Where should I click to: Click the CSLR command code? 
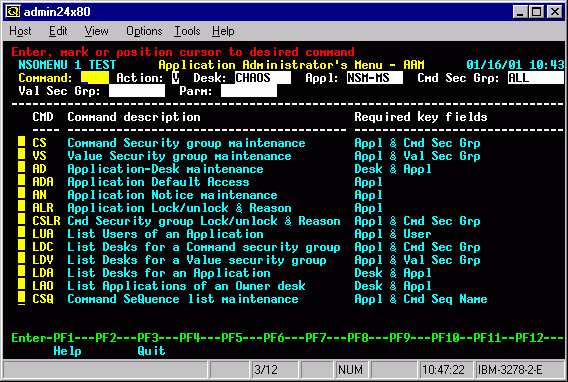click(x=46, y=221)
